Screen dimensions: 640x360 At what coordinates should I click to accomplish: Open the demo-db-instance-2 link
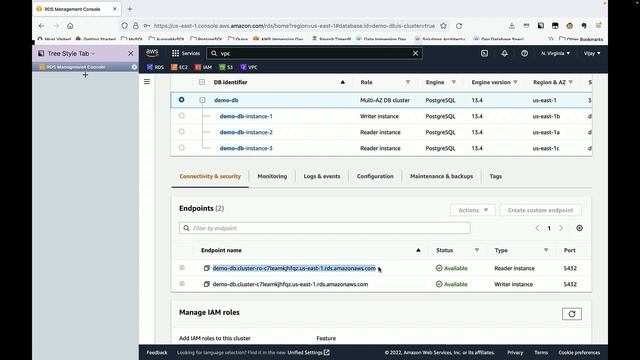pyautogui.click(x=246, y=132)
